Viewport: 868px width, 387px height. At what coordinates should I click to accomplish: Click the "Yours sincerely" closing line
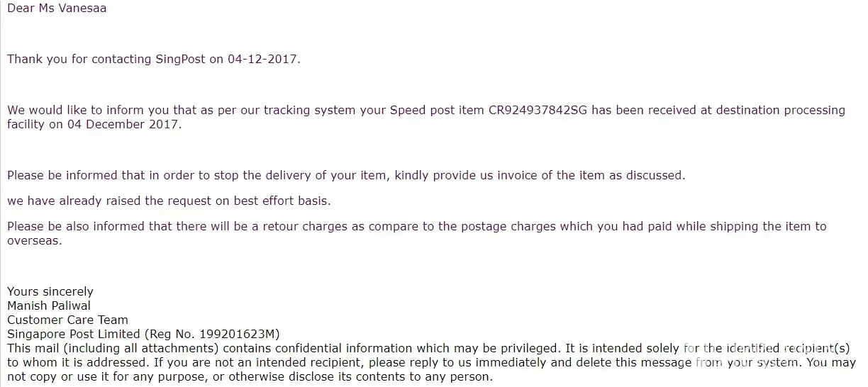50,291
